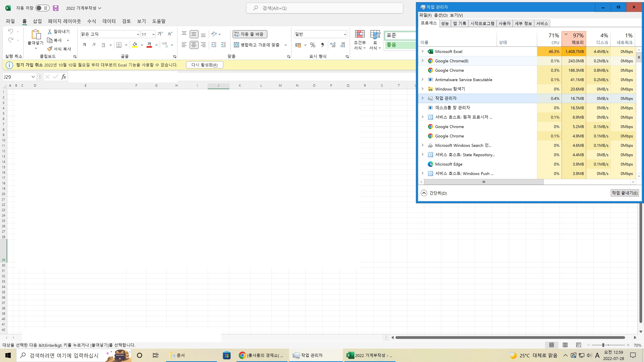Viewport: 644px width, 362px height.
Task: Open the Insert (삽입) ribbon tab
Action: (37, 21)
